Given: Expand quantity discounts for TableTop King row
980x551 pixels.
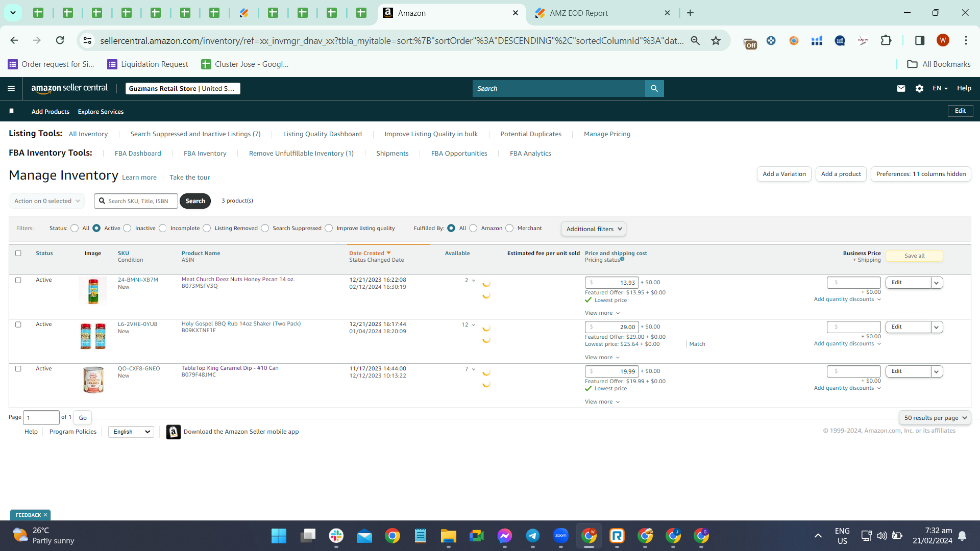Looking at the screenshot, I should click(x=847, y=388).
